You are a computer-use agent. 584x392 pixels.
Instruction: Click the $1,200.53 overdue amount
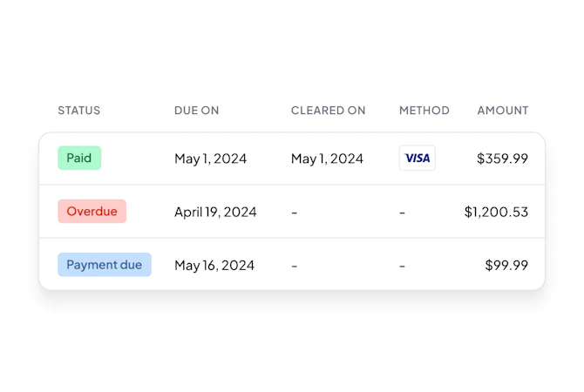coord(496,212)
